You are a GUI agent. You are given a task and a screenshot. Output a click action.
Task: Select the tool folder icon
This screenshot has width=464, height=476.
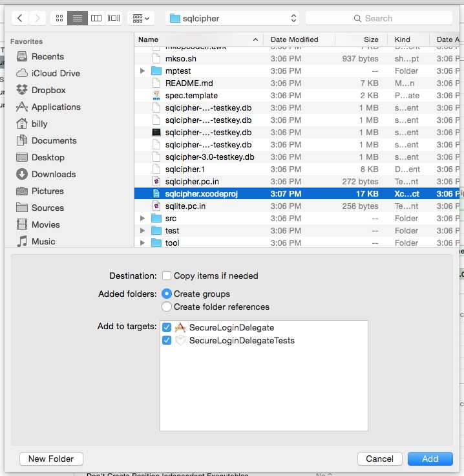point(156,243)
